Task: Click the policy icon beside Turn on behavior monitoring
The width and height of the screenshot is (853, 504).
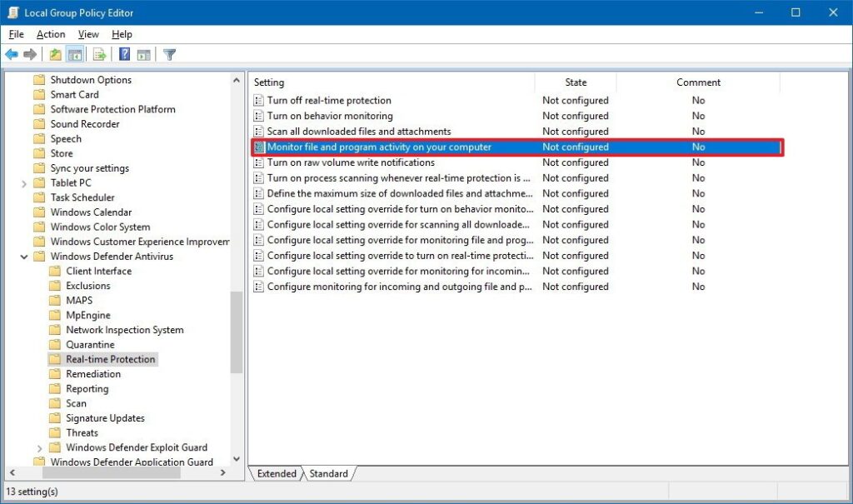Action: pos(259,116)
